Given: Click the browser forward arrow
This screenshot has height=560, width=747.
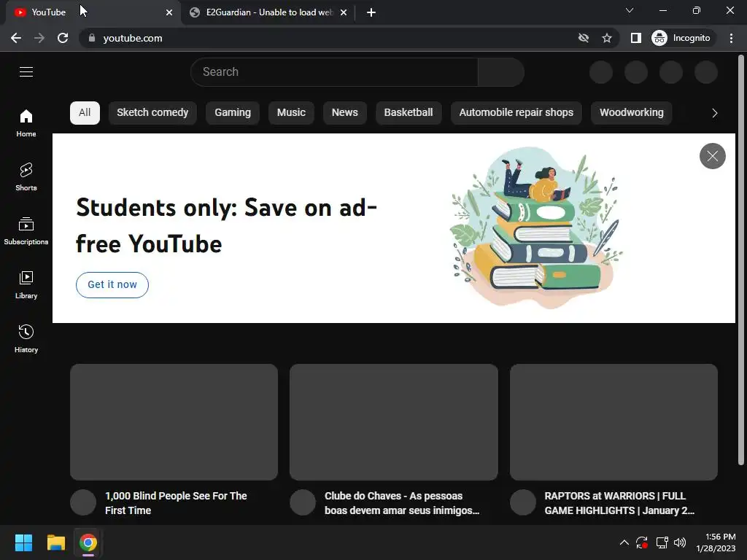Looking at the screenshot, I should (39, 38).
